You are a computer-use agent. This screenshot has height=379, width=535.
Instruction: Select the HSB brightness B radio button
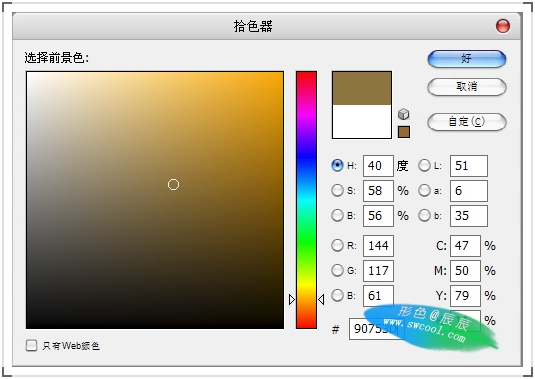[x=337, y=215]
